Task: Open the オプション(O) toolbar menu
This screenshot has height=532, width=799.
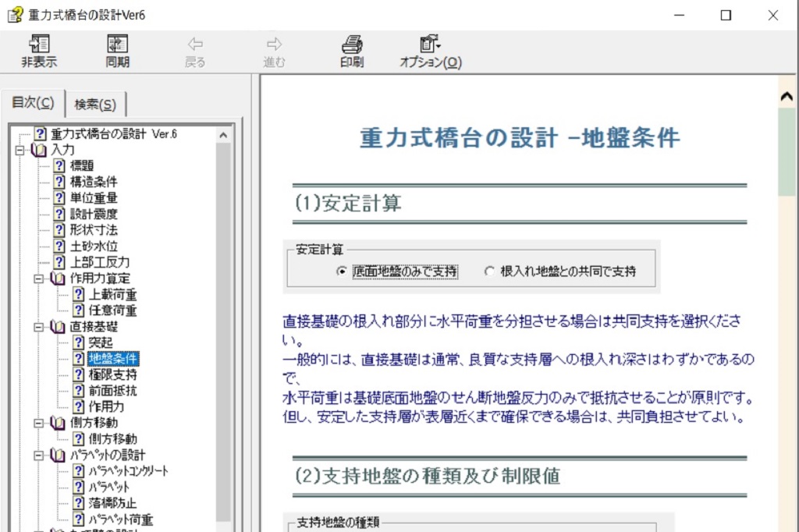Action: point(431,51)
